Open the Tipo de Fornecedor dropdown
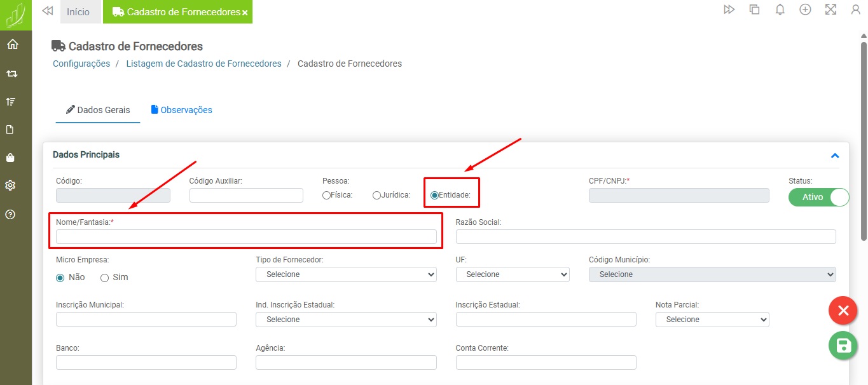Image resolution: width=868 pixels, height=385 pixels. click(x=346, y=274)
